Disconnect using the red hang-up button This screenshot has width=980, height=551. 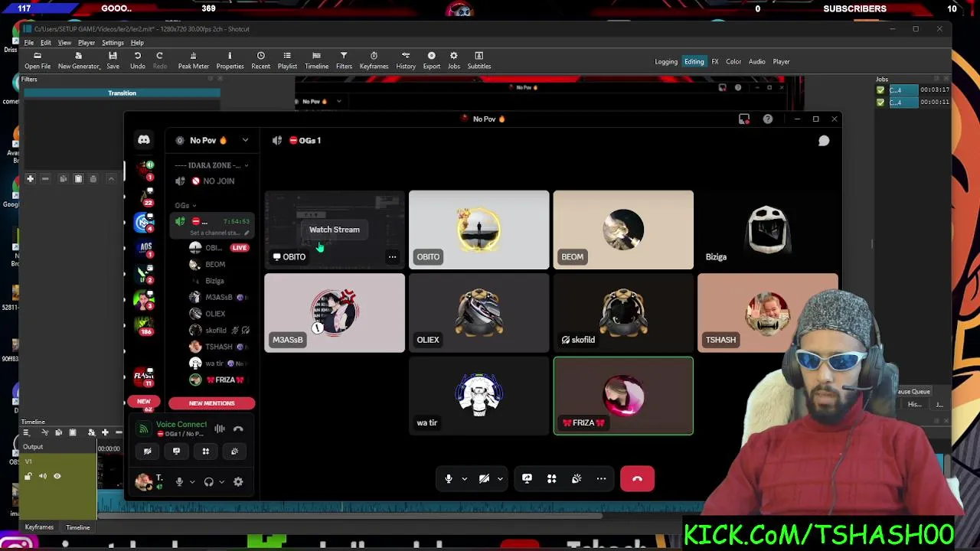(x=637, y=478)
